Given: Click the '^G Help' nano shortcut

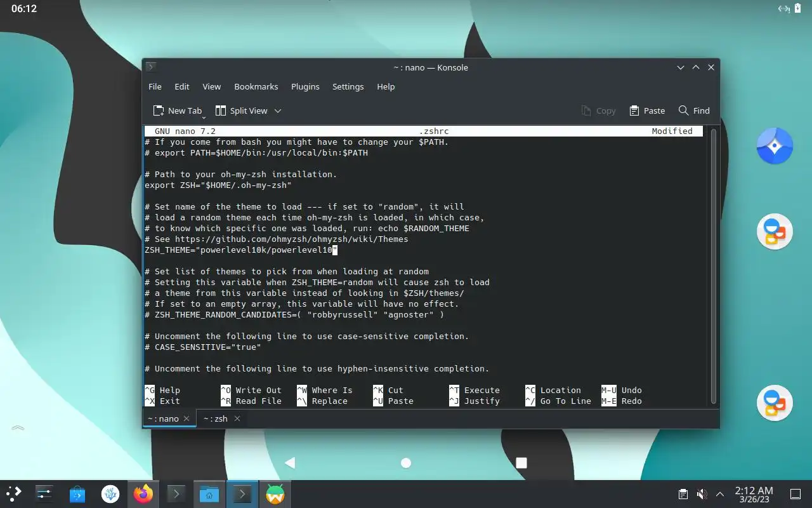Looking at the screenshot, I should pos(162,391).
